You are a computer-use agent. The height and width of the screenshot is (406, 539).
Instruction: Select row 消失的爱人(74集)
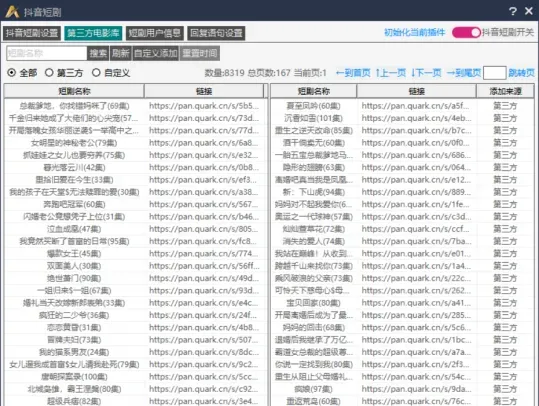(x=313, y=241)
